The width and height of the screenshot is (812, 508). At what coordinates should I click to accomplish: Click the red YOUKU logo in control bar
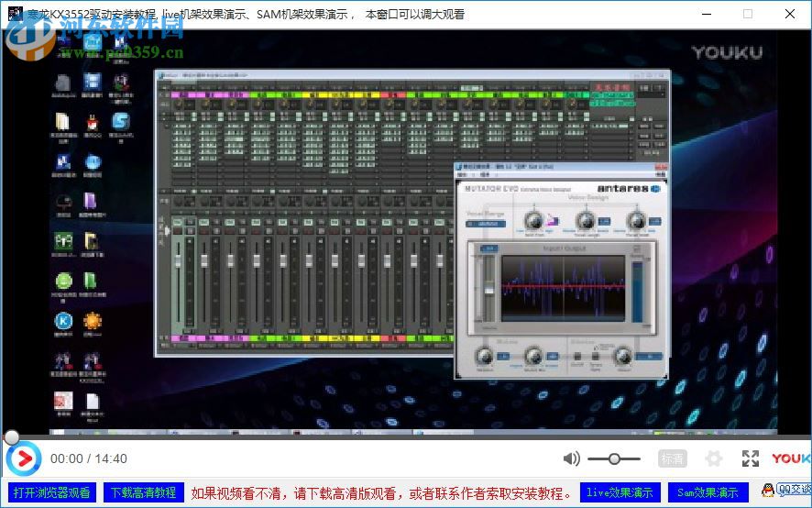click(791, 458)
